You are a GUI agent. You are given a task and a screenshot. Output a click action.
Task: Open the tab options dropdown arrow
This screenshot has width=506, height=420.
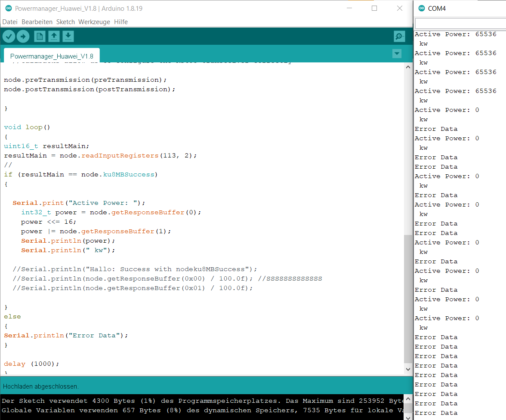397,54
